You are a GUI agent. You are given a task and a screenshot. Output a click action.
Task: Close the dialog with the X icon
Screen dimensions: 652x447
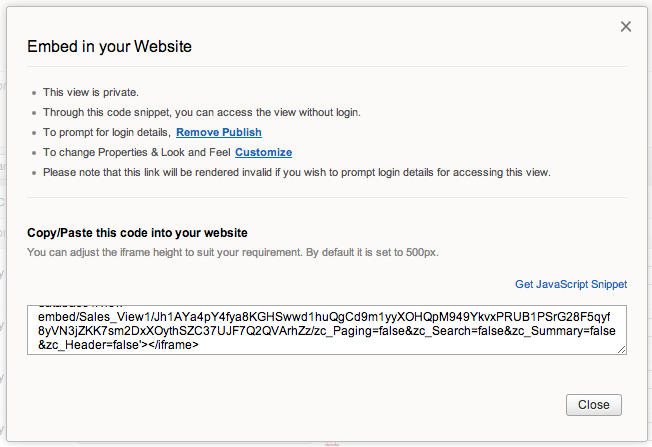click(626, 27)
